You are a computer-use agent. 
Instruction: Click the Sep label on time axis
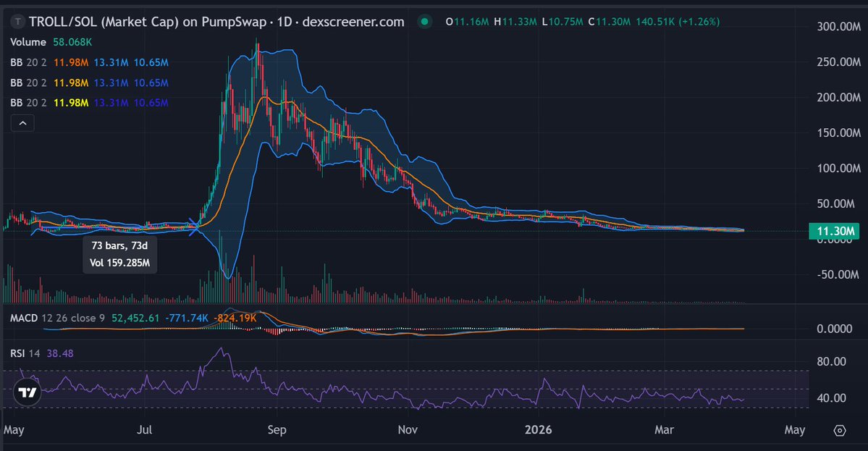pyautogui.click(x=277, y=430)
